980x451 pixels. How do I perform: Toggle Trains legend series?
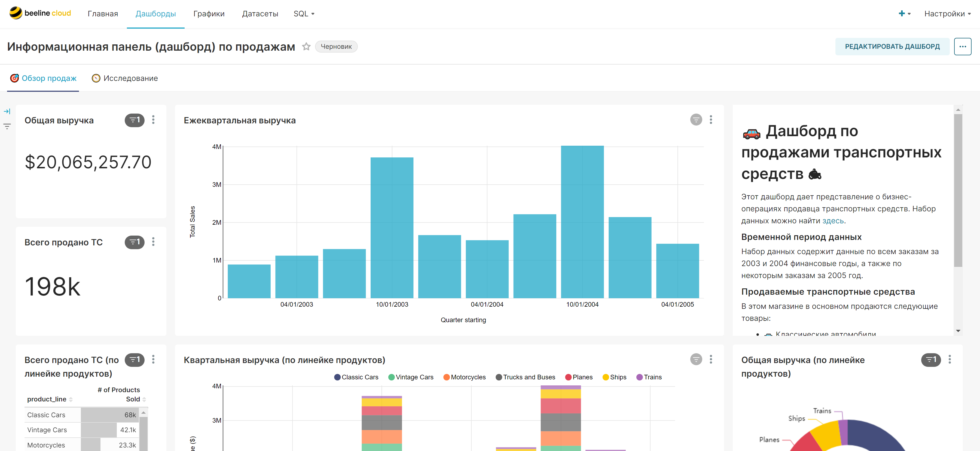coord(649,377)
